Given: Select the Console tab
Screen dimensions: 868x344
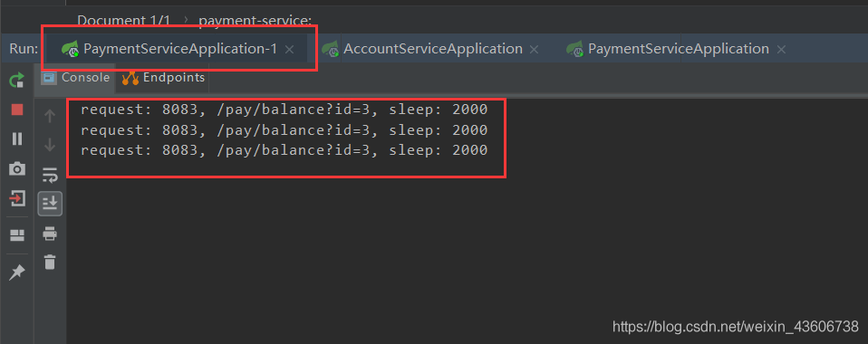Looking at the screenshot, I should click(75, 78).
